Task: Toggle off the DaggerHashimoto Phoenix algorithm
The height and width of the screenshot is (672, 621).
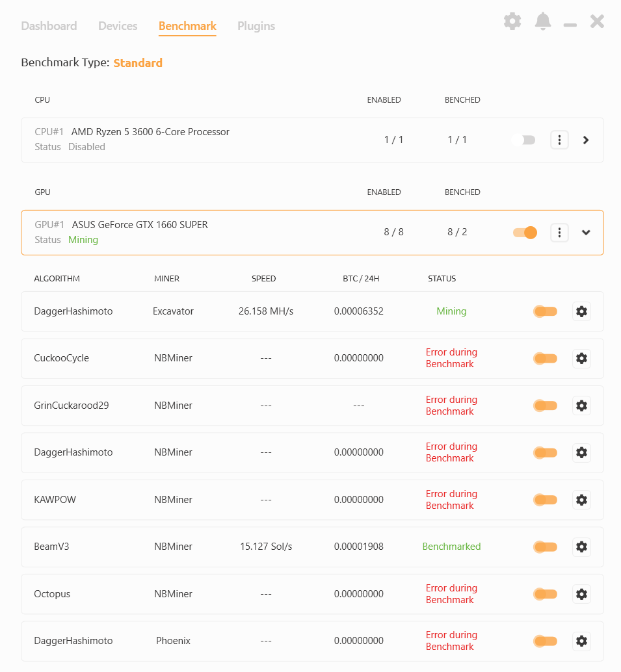Action: tap(545, 641)
